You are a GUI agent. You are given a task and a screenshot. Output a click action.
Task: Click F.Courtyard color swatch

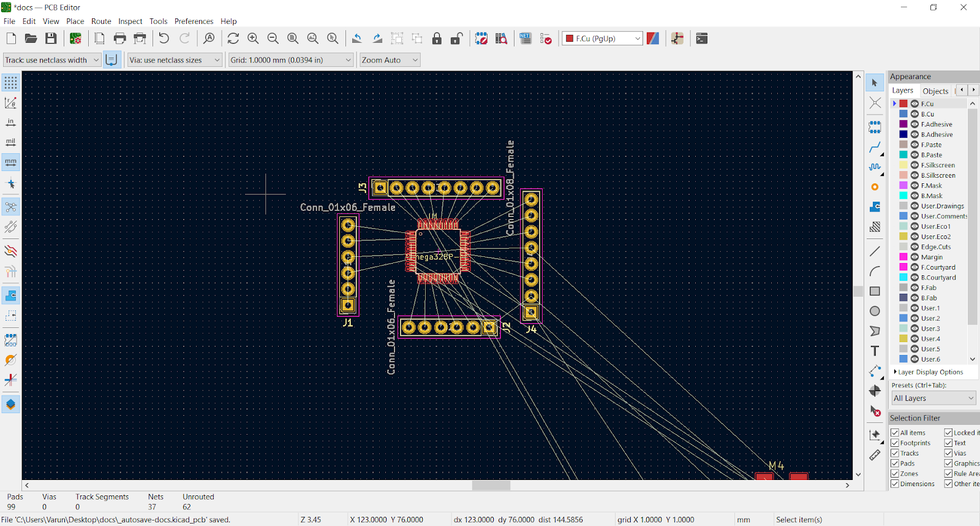tap(903, 267)
